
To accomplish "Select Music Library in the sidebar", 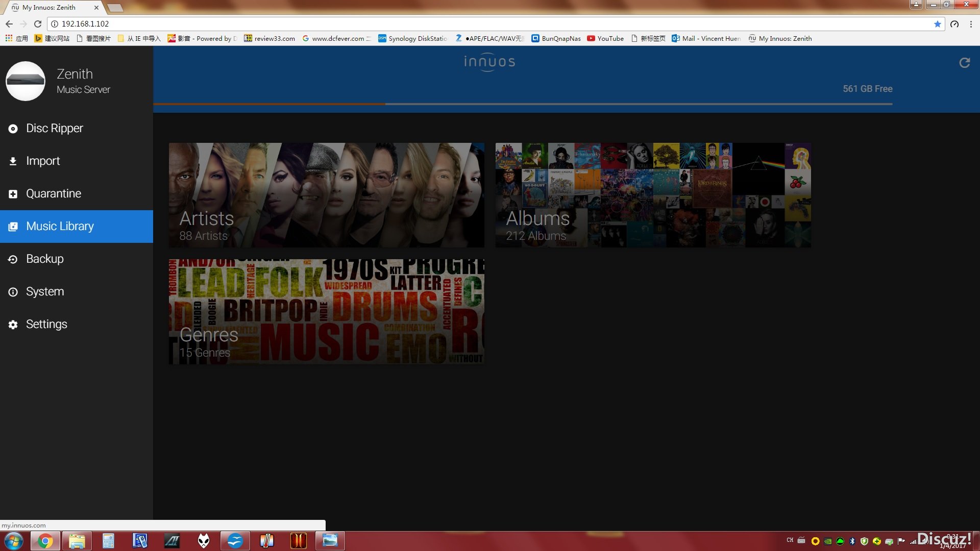I will (x=77, y=227).
